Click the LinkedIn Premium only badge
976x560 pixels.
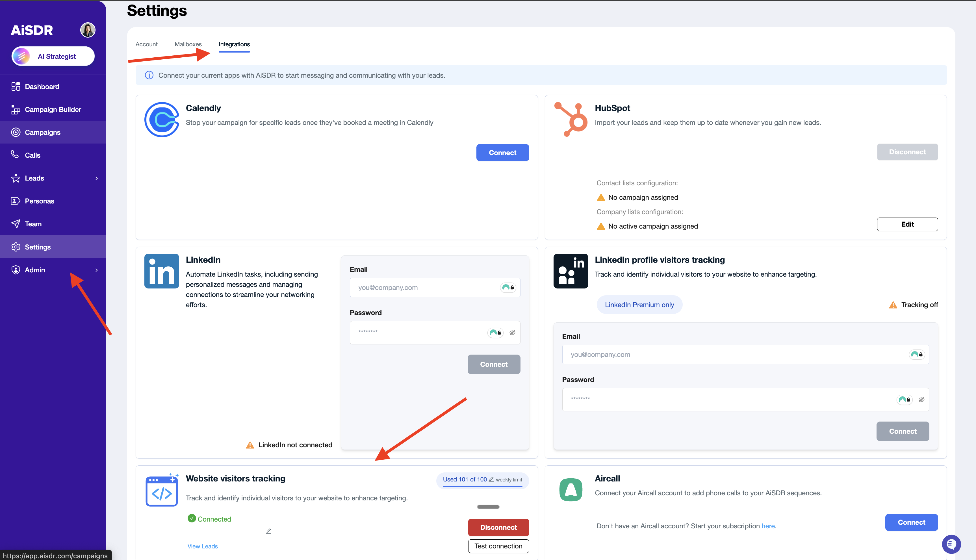point(639,305)
